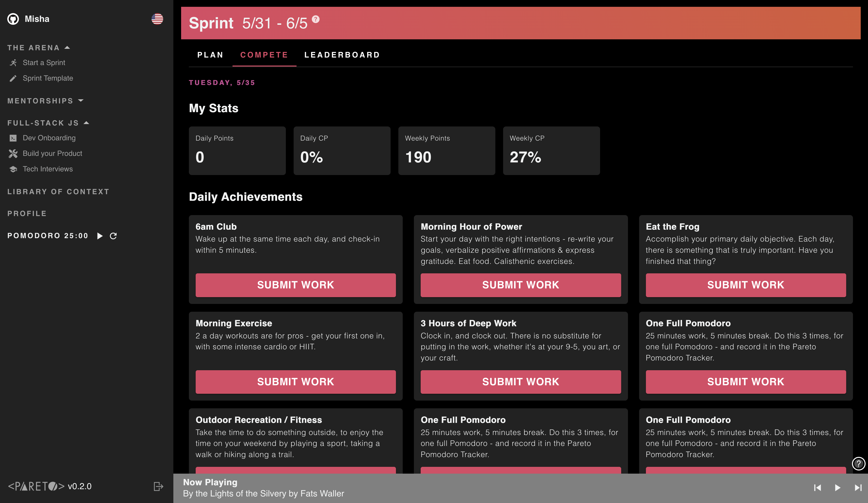The height and width of the screenshot is (503, 868).
Task: Open Library of Context section
Action: click(58, 192)
